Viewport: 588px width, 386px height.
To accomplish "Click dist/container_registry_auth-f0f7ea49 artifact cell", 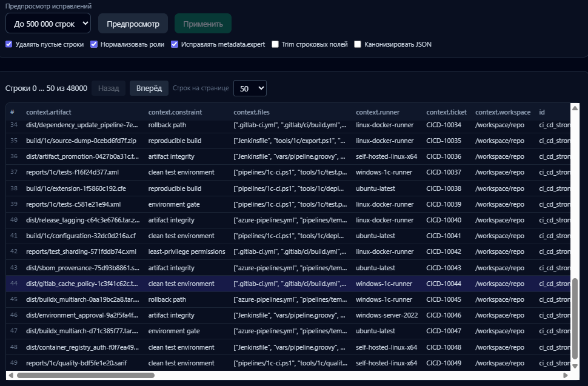I will tap(82, 347).
